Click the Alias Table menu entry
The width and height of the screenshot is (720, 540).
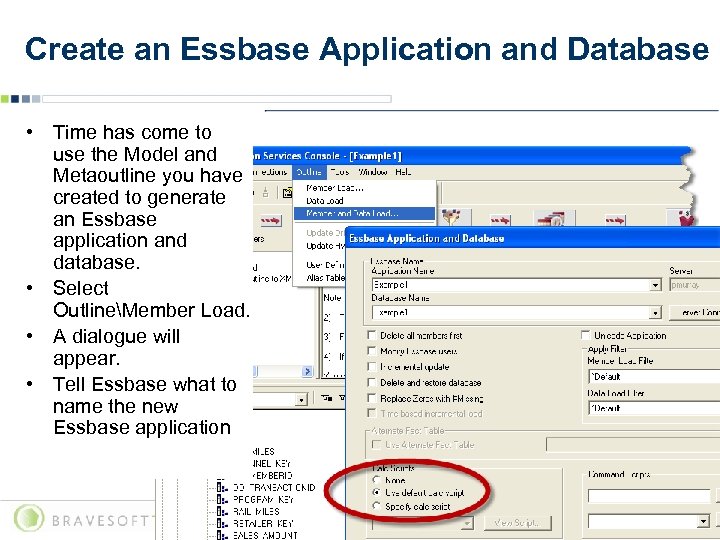325,278
